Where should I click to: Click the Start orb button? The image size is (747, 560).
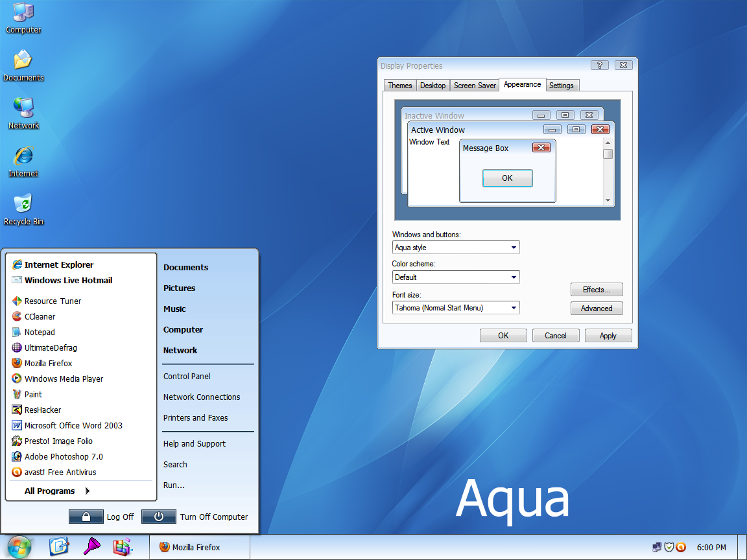point(19,547)
